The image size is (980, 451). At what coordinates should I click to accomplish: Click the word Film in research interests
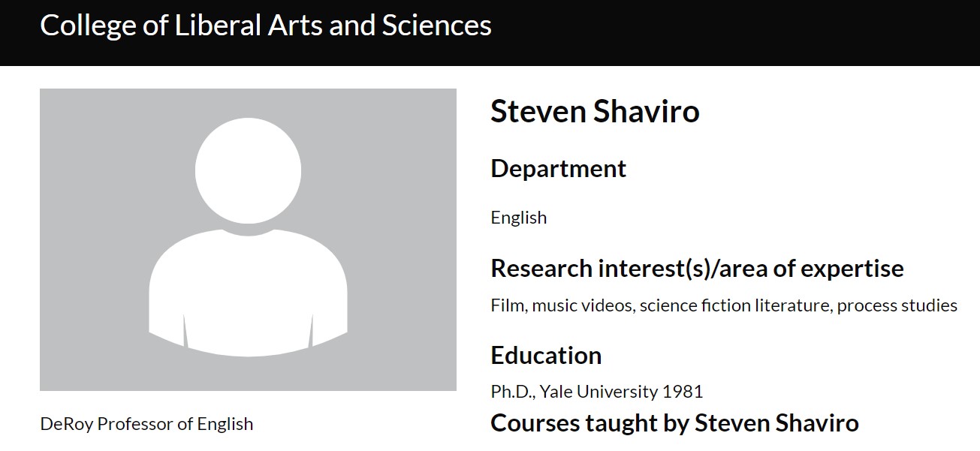tap(507, 305)
